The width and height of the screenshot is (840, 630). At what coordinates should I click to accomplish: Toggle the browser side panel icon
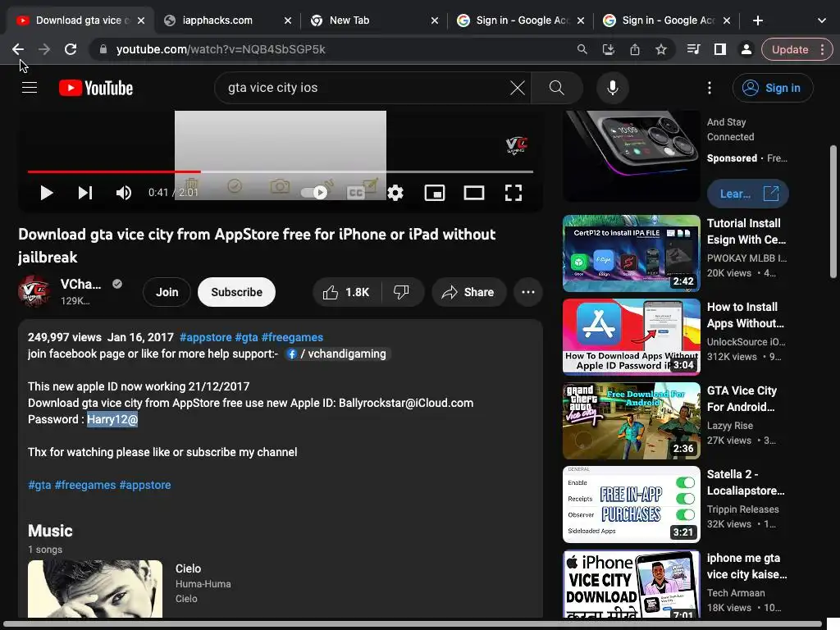click(720, 49)
